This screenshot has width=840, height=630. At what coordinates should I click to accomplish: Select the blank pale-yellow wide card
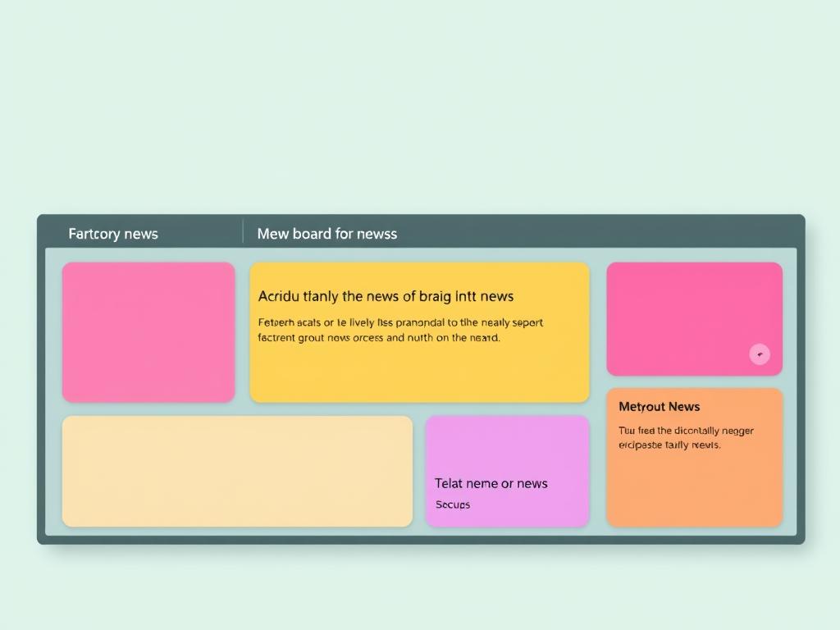pos(237,472)
